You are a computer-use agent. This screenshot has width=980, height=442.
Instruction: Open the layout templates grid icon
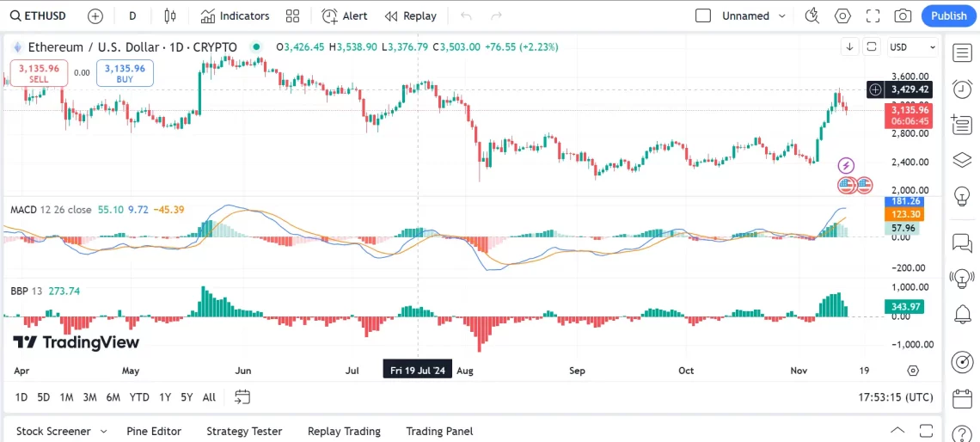(x=292, y=15)
